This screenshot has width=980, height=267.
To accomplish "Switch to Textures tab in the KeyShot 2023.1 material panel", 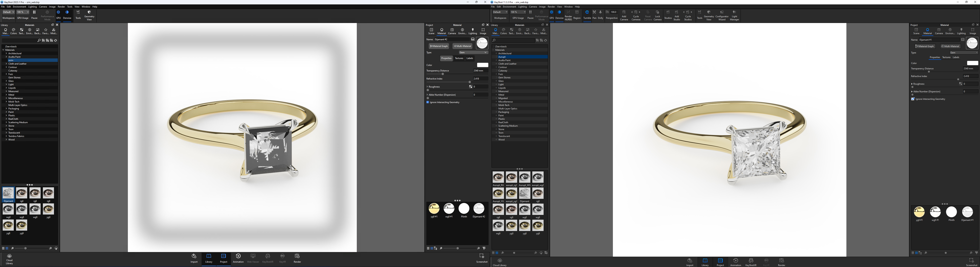I will click(x=459, y=58).
